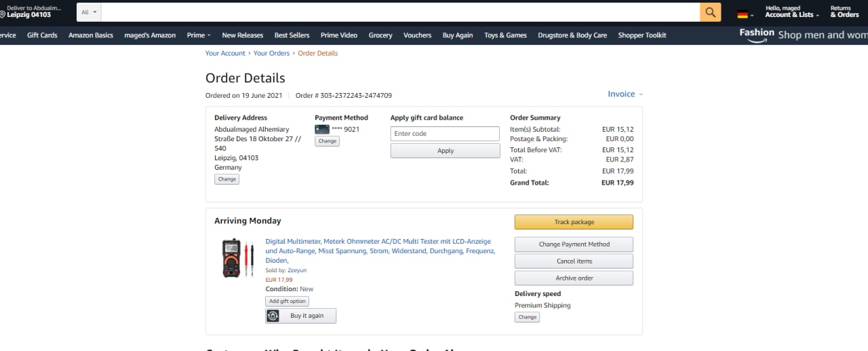The image size is (868, 351).
Task: Open Amazon Basics in navigation bar
Action: (91, 35)
